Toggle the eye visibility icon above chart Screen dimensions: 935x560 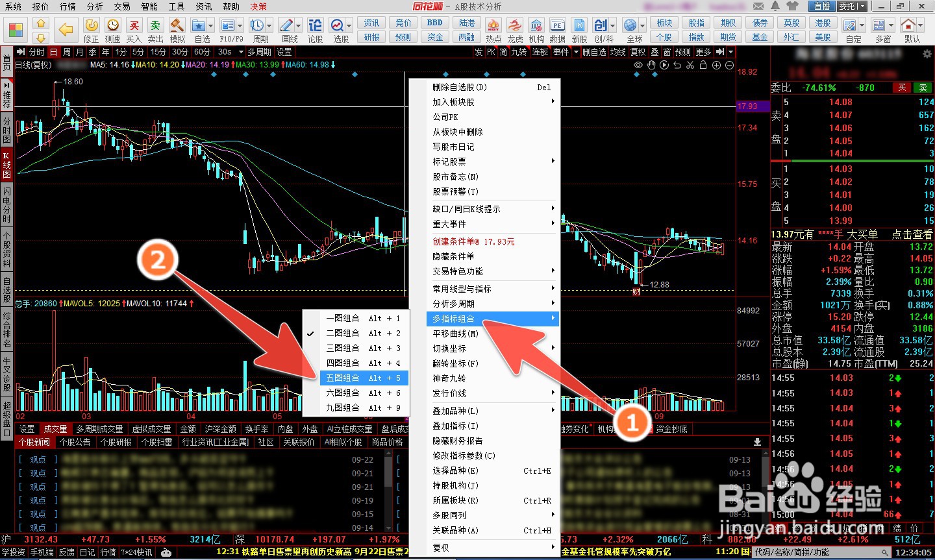638,65
